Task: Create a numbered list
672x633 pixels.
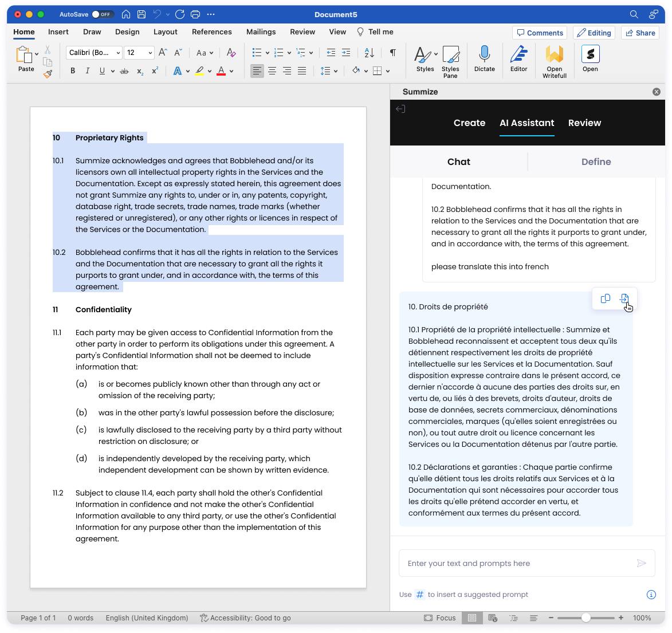Action: pos(279,53)
